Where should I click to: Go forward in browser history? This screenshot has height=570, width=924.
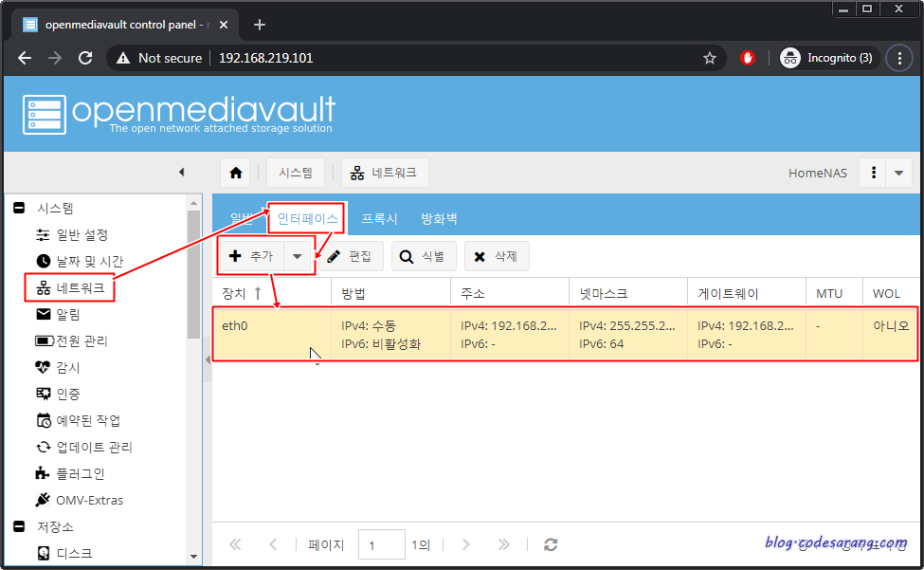click(55, 58)
